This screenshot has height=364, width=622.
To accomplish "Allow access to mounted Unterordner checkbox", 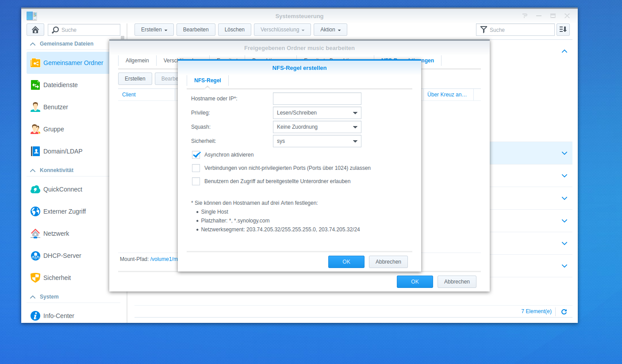I will (196, 181).
